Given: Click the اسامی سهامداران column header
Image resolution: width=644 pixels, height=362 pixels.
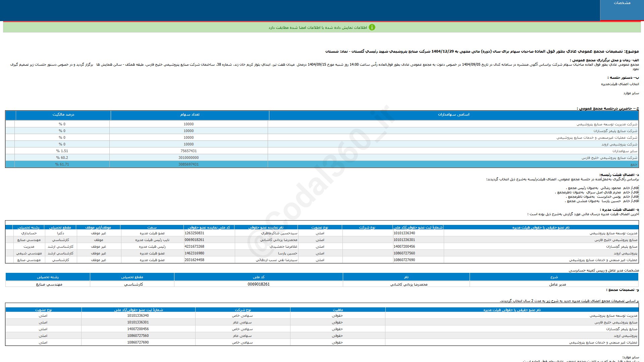Looking at the screenshot, I should (x=453, y=115).
